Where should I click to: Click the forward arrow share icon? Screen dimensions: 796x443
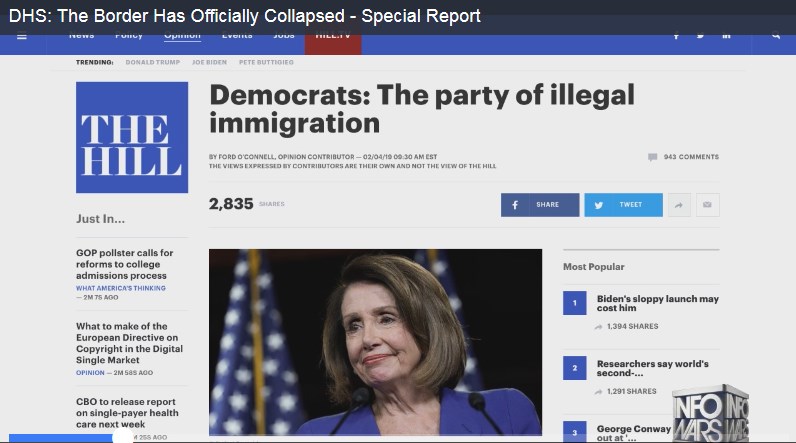click(x=679, y=205)
